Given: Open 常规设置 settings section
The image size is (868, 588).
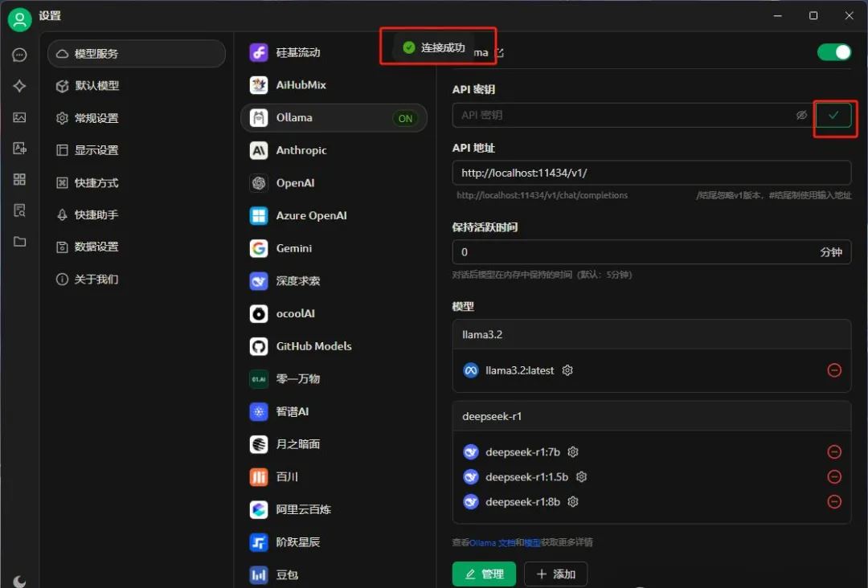Looking at the screenshot, I should [x=137, y=118].
